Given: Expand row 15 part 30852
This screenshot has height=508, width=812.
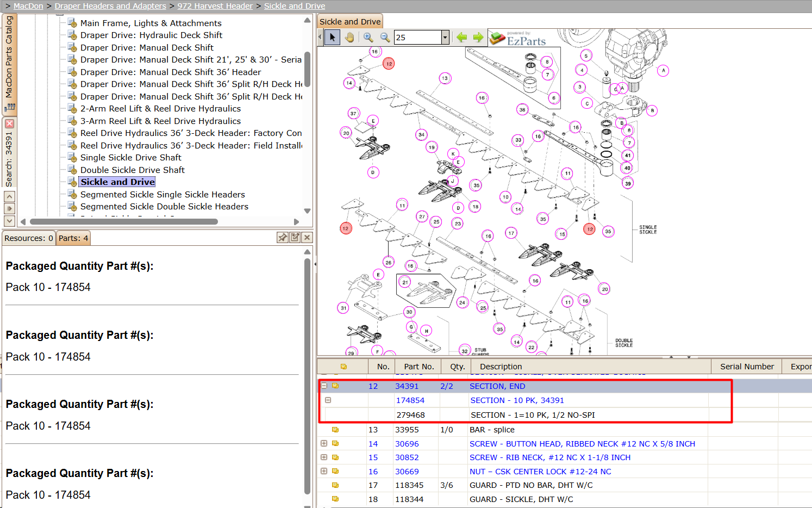Looking at the screenshot, I should (324, 457).
